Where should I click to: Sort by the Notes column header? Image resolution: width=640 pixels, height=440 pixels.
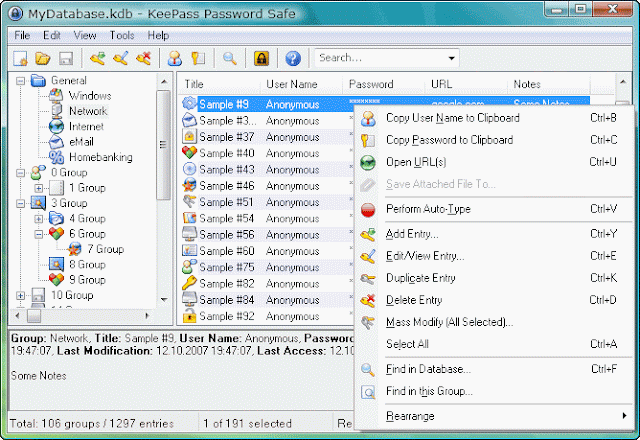[x=549, y=84]
